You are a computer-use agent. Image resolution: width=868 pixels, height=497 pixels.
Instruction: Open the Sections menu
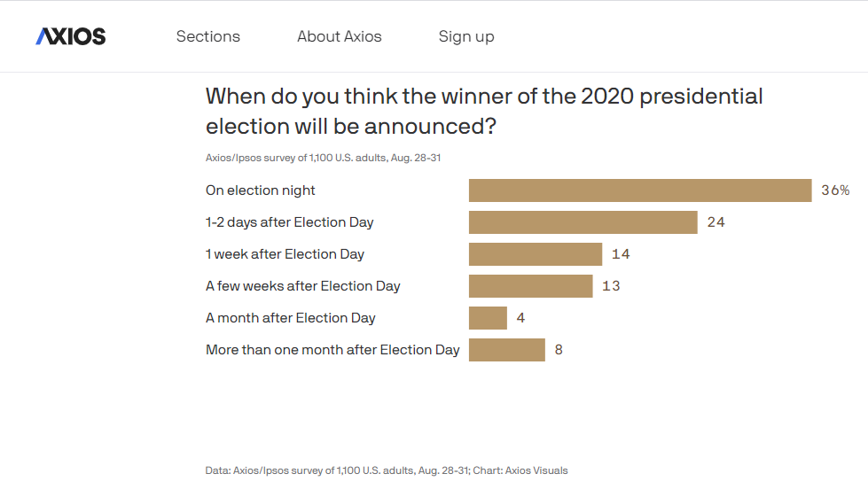pyautogui.click(x=208, y=36)
